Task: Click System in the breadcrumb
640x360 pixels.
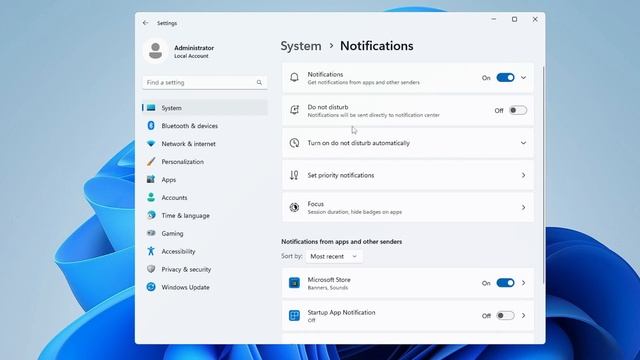Action: click(301, 46)
